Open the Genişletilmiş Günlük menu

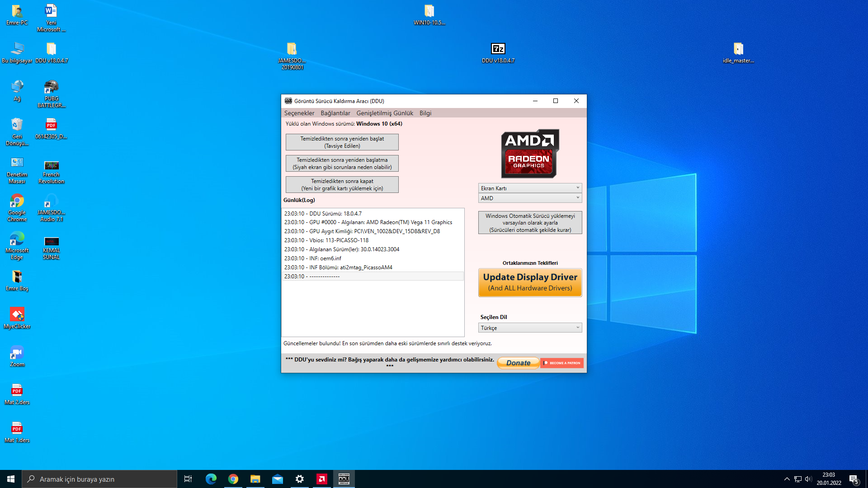point(384,113)
